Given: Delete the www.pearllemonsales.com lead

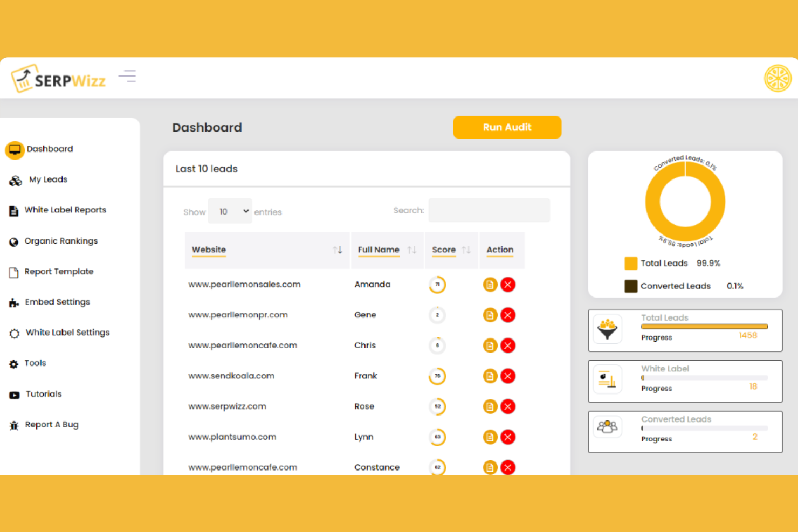Looking at the screenshot, I should point(508,285).
